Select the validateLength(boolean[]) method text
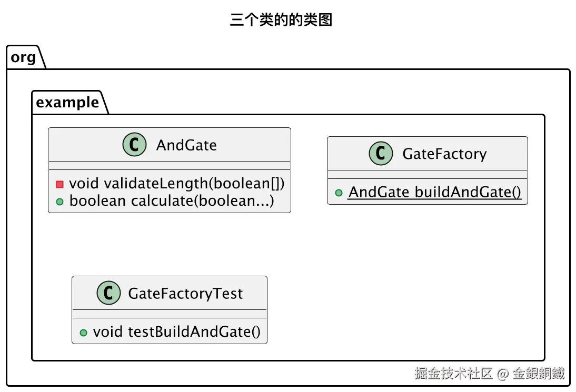This screenshot has width=576, height=392. tap(176, 184)
